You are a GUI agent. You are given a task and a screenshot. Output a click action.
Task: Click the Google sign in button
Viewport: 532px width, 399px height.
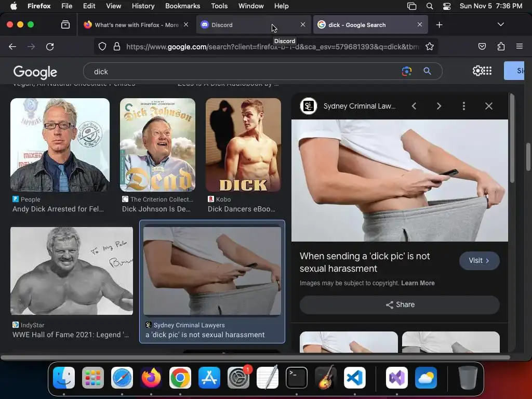[514, 71]
